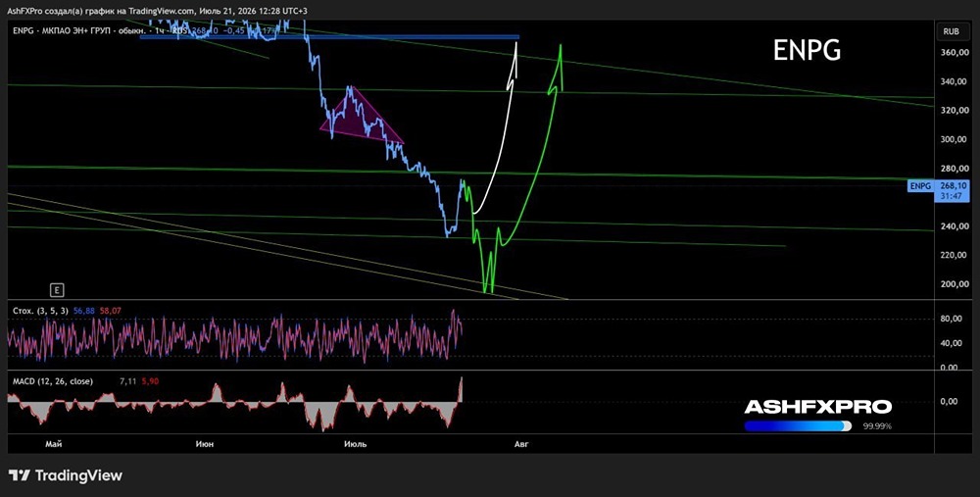Viewport: 980px width, 497px height.
Task: Click the ASHFXPRO watermark logo
Action: tap(817, 407)
